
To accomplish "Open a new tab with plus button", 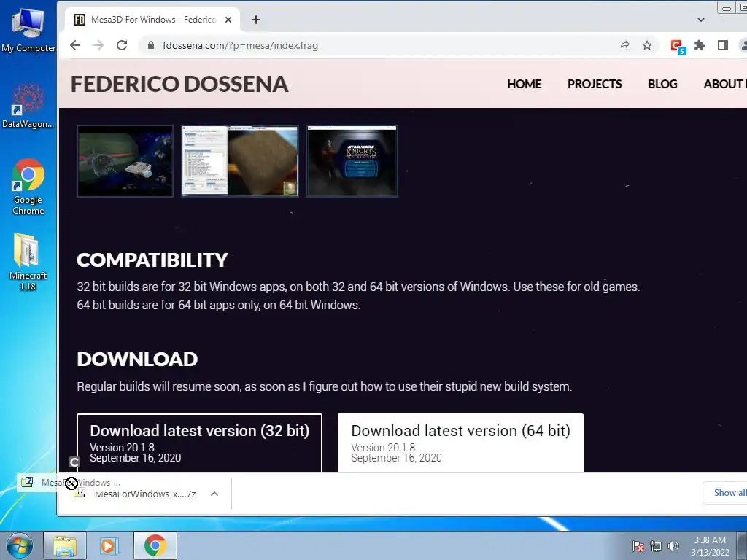I will 256,20.
